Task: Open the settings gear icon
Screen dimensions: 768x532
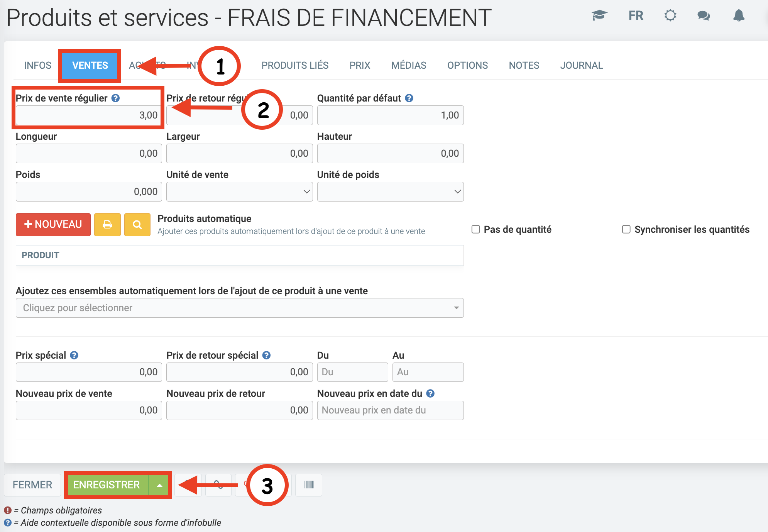Action: click(x=670, y=15)
